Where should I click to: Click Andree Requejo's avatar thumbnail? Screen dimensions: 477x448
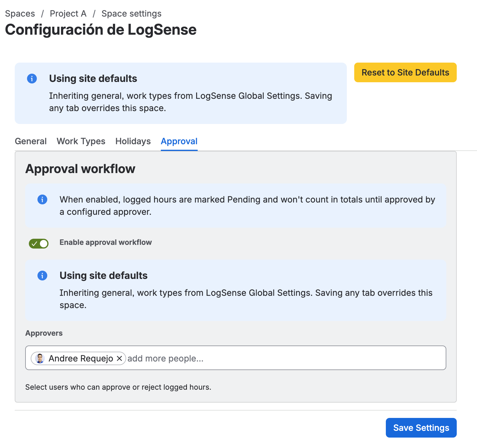tap(40, 358)
